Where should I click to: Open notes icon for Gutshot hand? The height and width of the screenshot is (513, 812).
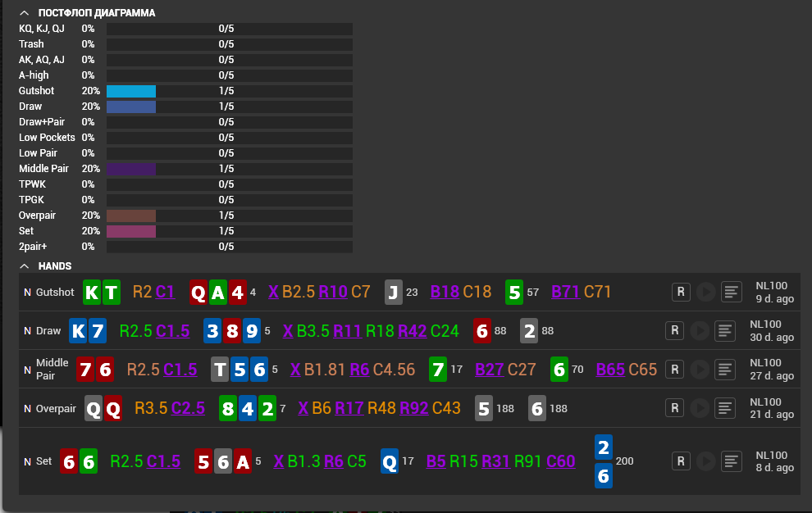732,292
